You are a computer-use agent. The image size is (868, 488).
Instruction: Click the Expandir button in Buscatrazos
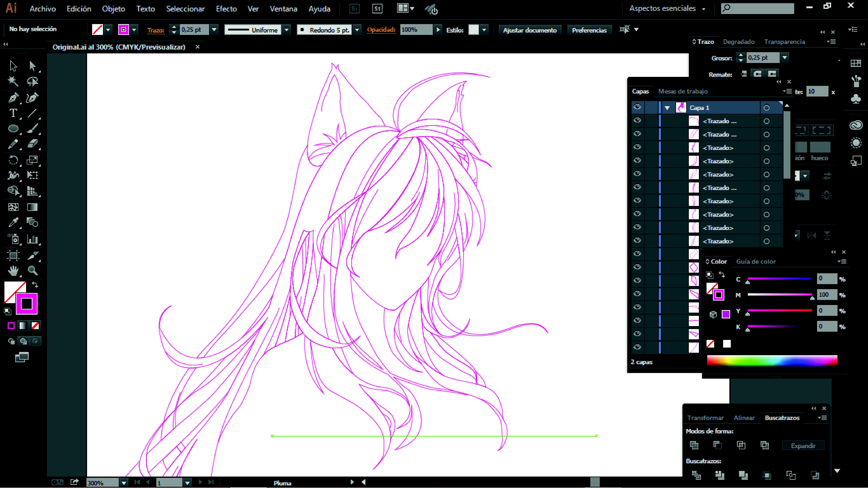[803, 446]
